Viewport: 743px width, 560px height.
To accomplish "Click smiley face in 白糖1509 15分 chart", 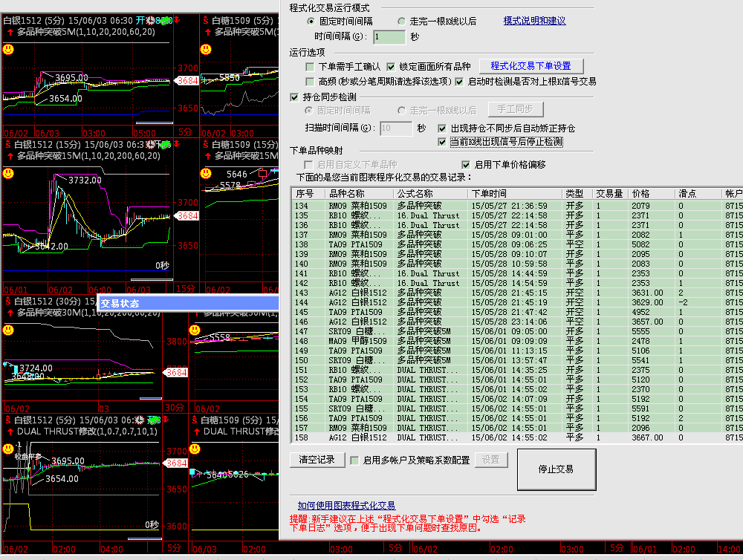I will tap(206, 173).
